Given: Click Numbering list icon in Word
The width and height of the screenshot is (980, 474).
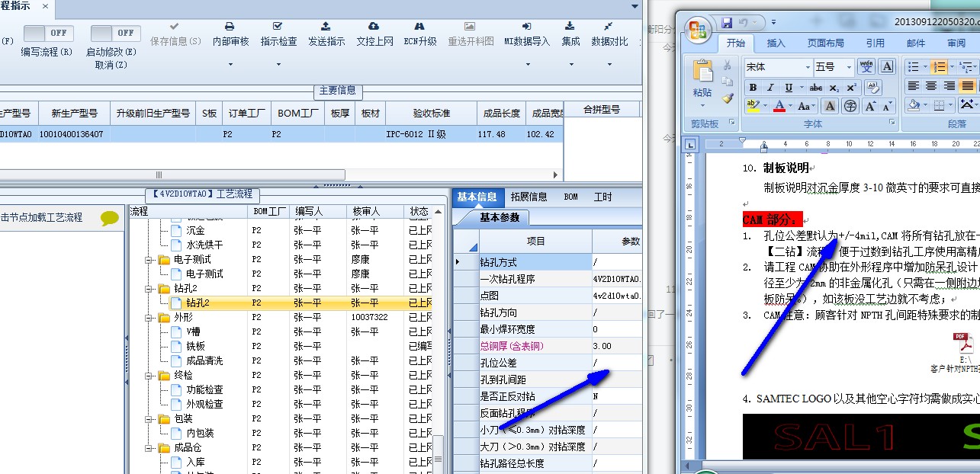Looking at the screenshot, I should [x=940, y=66].
